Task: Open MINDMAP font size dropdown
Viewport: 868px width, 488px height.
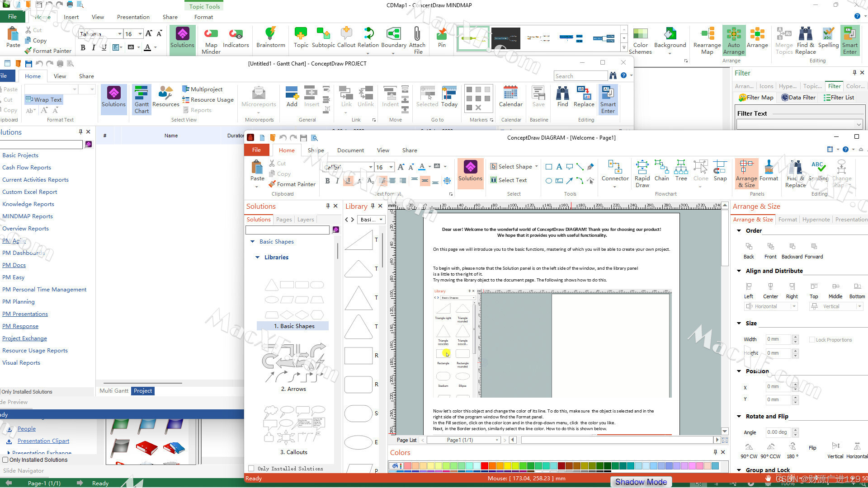Action: (140, 34)
